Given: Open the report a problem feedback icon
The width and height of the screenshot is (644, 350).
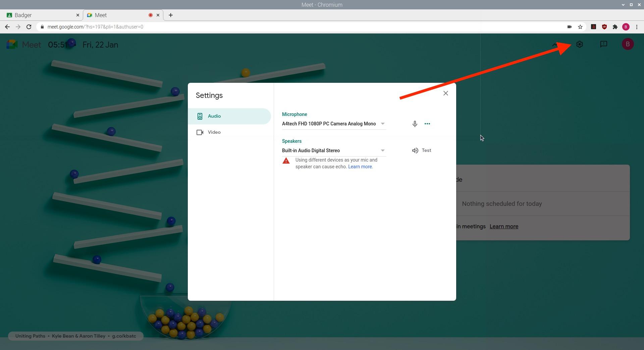Looking at the screenshot, I should [x=604, y=44].
